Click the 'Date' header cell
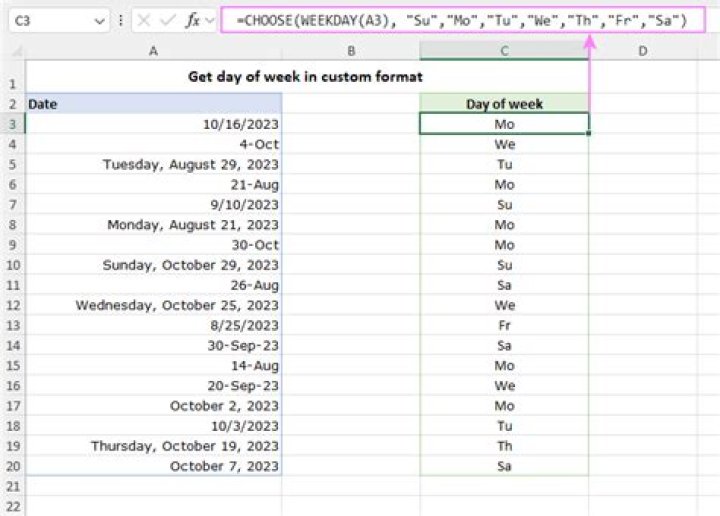Image resolution: width=720 pixels, height=516 pixels. (153, 104)
